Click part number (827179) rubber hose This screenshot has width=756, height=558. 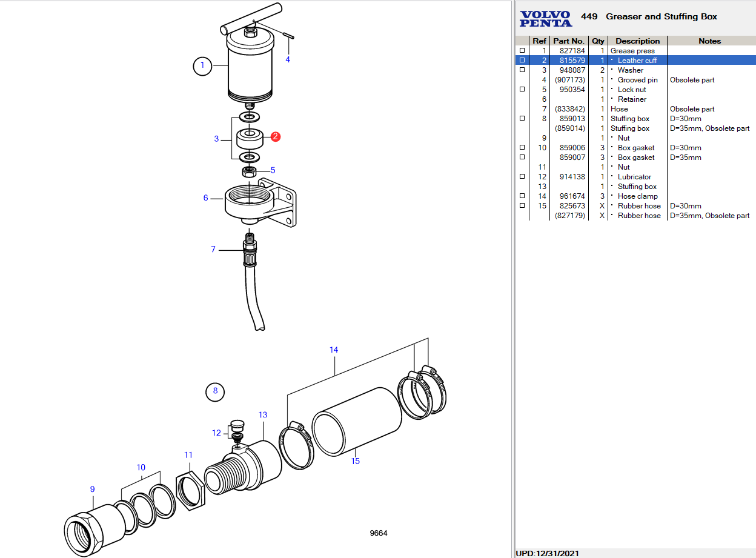click(570, 216)
